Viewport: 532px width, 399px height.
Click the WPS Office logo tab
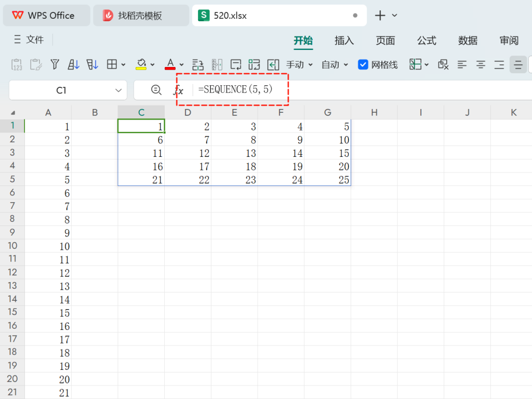[x=46, y=15]
